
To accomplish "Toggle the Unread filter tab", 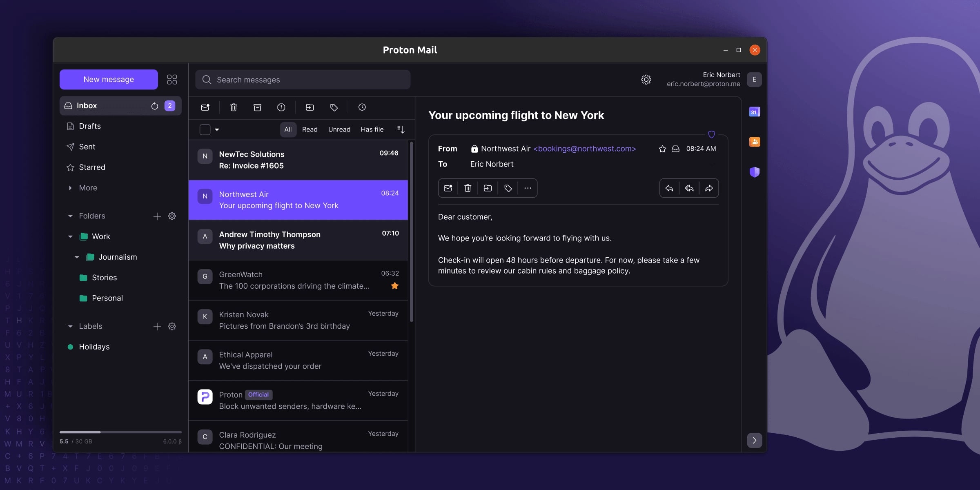I will (339, 129).
